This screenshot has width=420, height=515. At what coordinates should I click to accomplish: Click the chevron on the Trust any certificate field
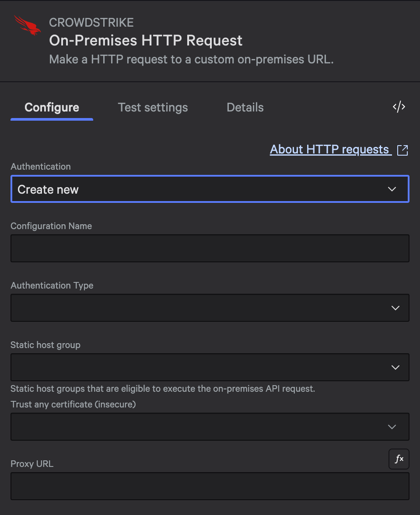click(x=392, y=427)
